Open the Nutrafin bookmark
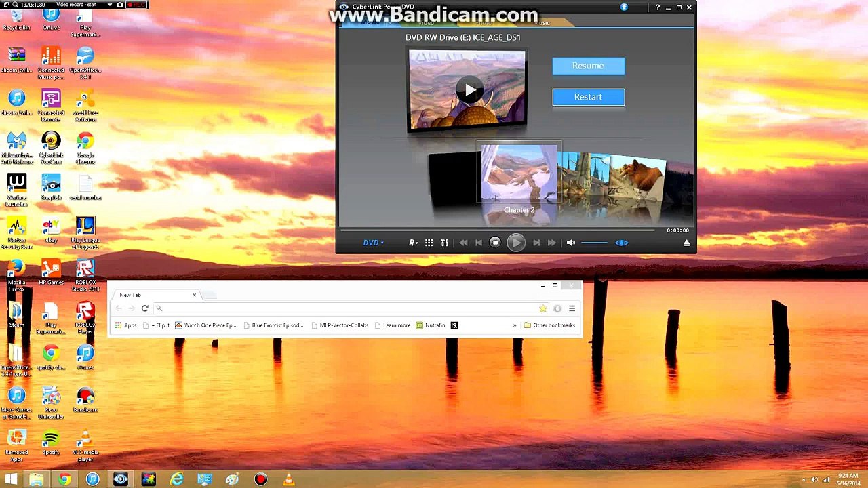The height and width of the screenshot is (488, 868). pos(431,325)
